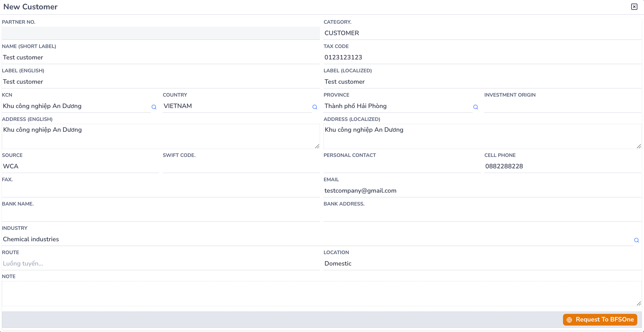
Task: Click the New Customer title text
Action: click(x=30, y=7)
